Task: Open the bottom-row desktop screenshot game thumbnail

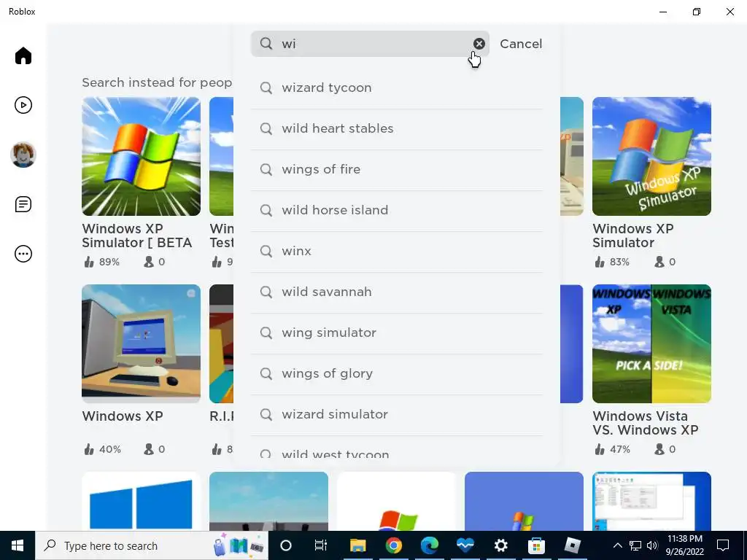Action: (x=651, y=501)
